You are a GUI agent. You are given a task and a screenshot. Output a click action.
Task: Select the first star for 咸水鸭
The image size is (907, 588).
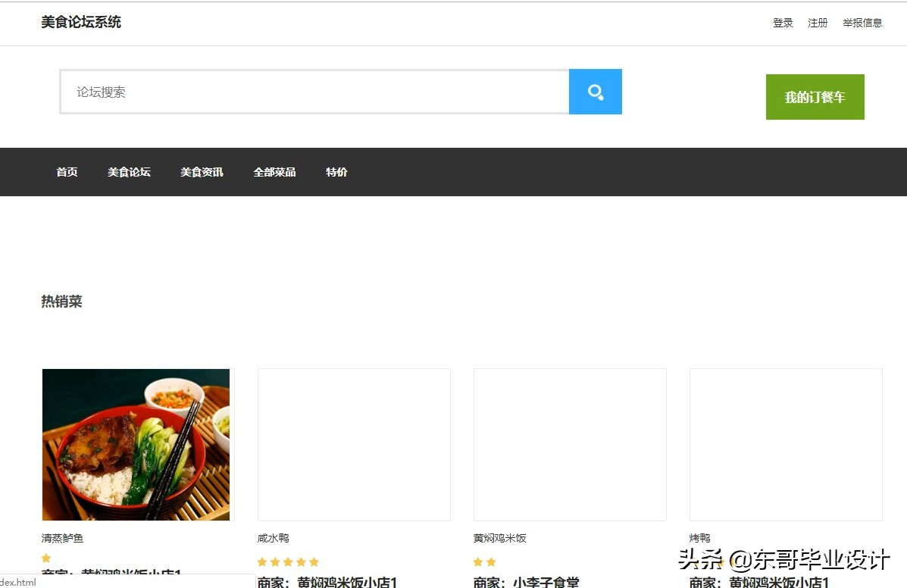pos(261,561)
